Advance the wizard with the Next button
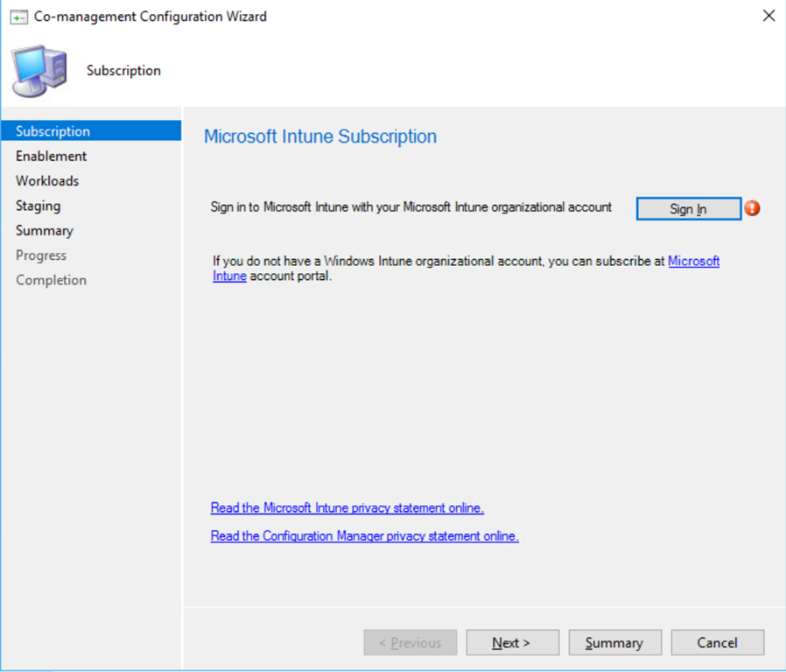This screenshot has width=786, height=672. pyautogui.click(x=512, y=642)
